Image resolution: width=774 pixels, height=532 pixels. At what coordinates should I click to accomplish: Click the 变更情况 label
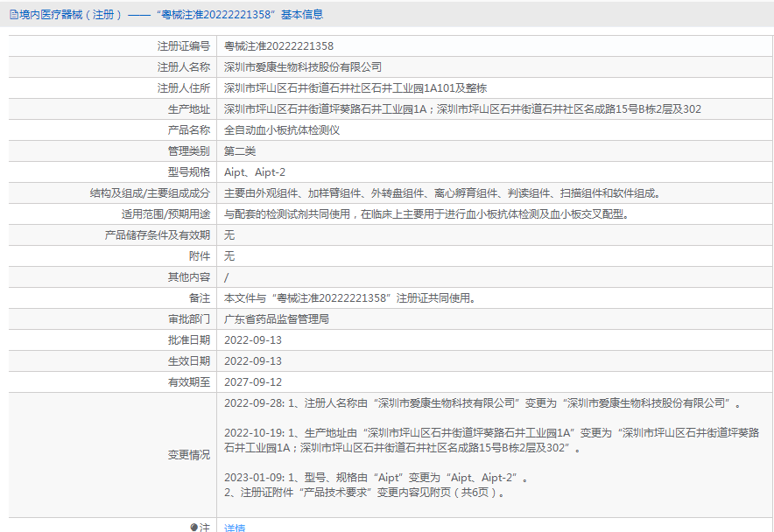click(189, 455)
